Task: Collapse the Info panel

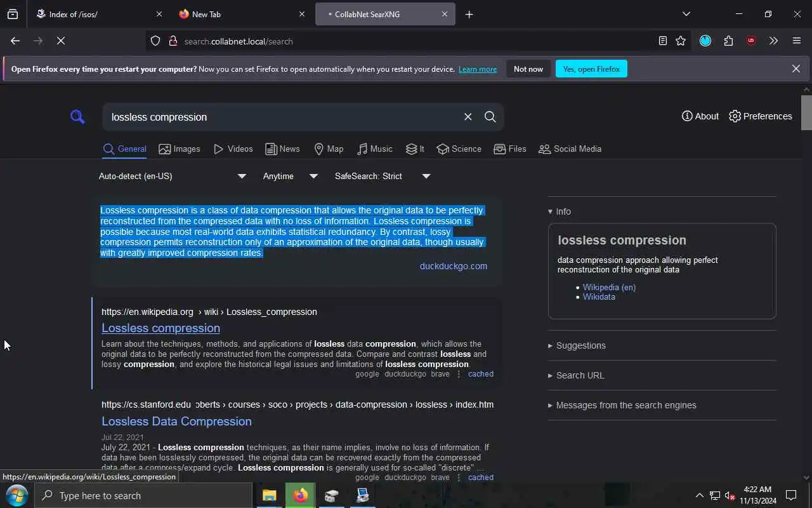Action: [560, 211]
